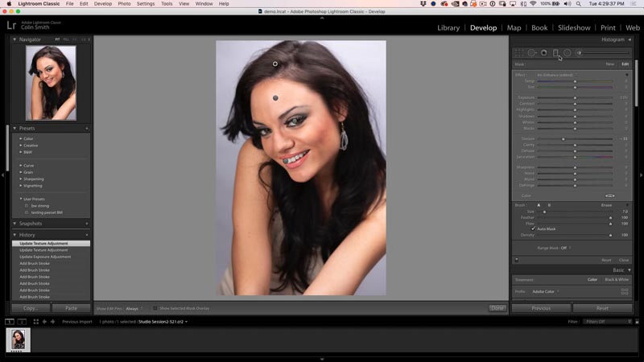This screenshot has width=644, height=362.
Task: Select the filmstrip photo thumbnail
Action: 18,339
